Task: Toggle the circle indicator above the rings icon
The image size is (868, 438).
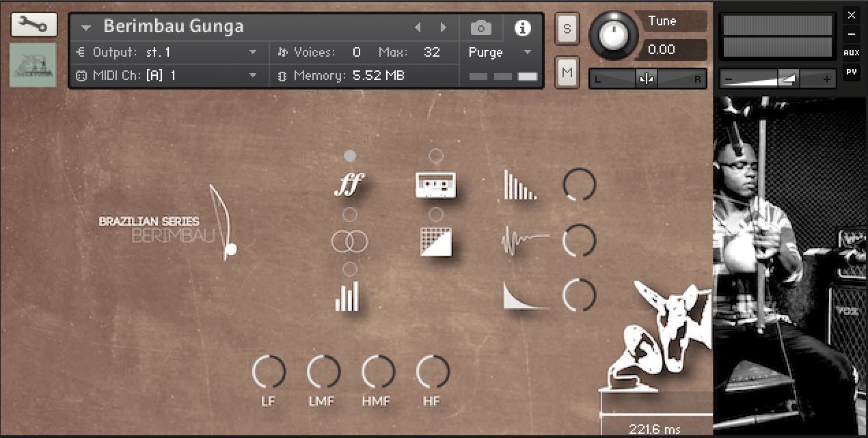Action: [349, 215]
